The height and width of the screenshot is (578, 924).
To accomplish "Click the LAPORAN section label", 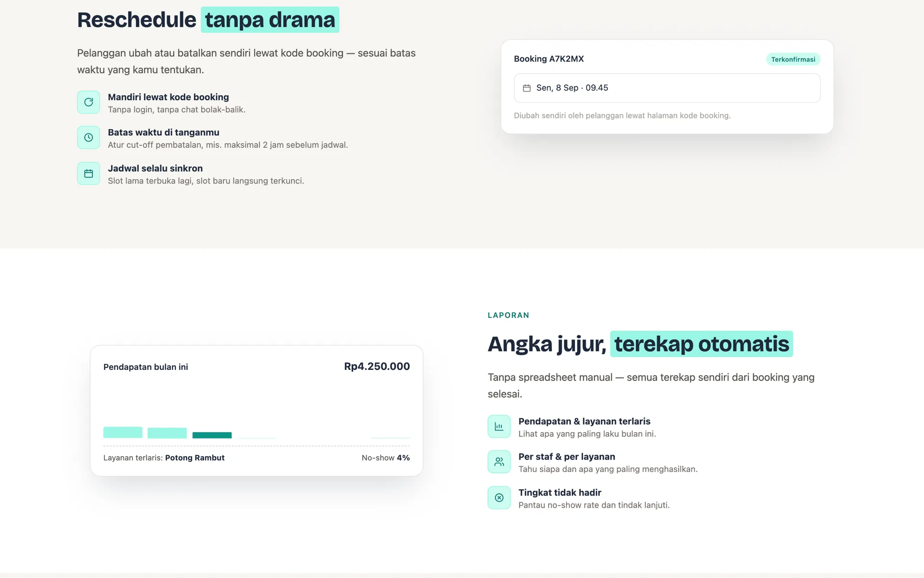I will (x=508, y=315).
